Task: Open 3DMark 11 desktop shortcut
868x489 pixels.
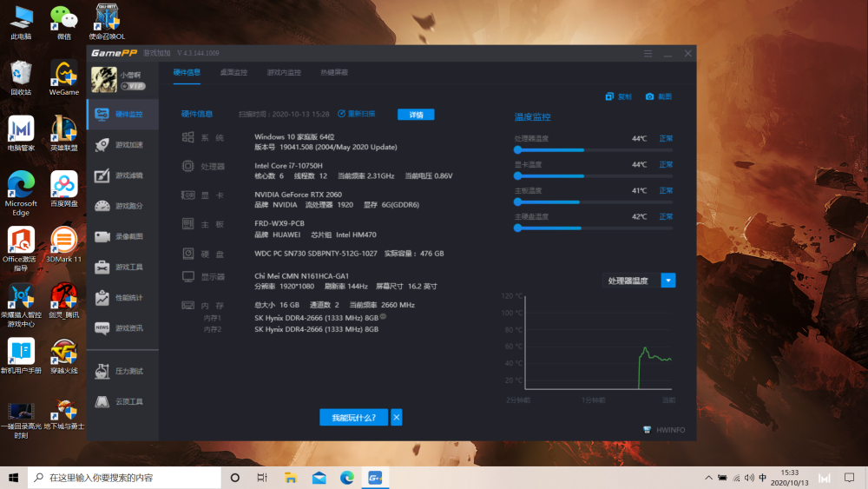Action: pos(64,245)
